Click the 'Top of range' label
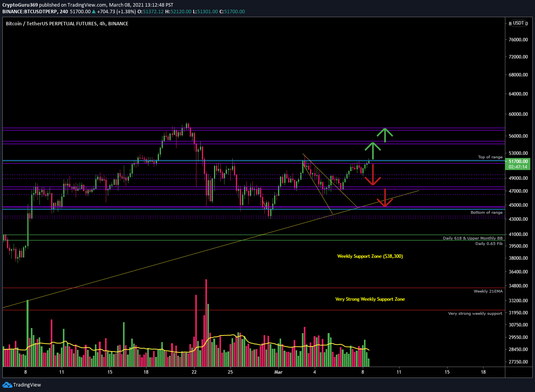The image size is (535, 392). pos(490,157)
